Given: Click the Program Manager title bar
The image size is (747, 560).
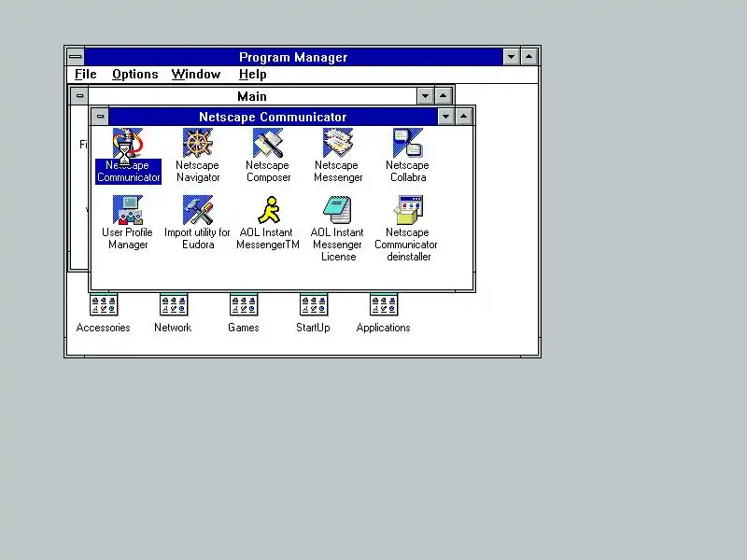Looking at the screenshot, I should (x=293, y=57).
